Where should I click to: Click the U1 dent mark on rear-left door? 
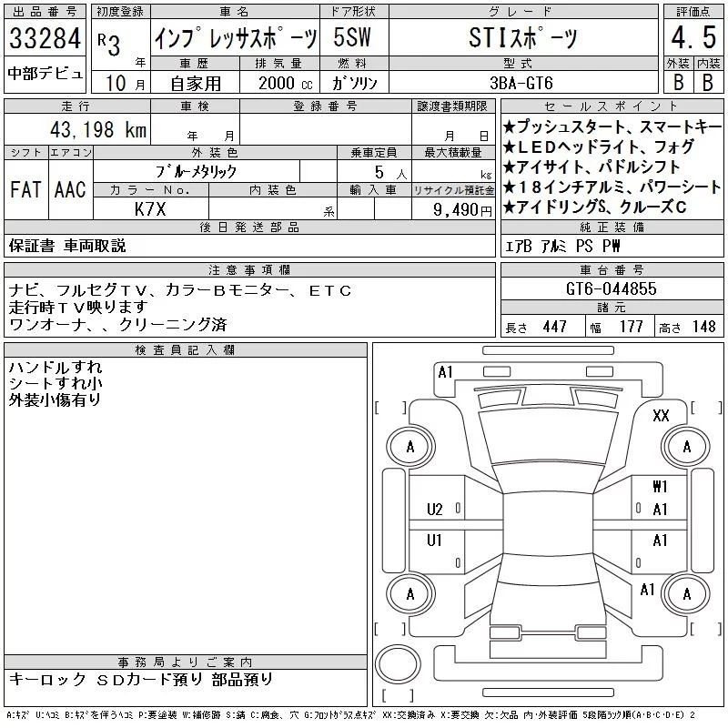point(434,540)
